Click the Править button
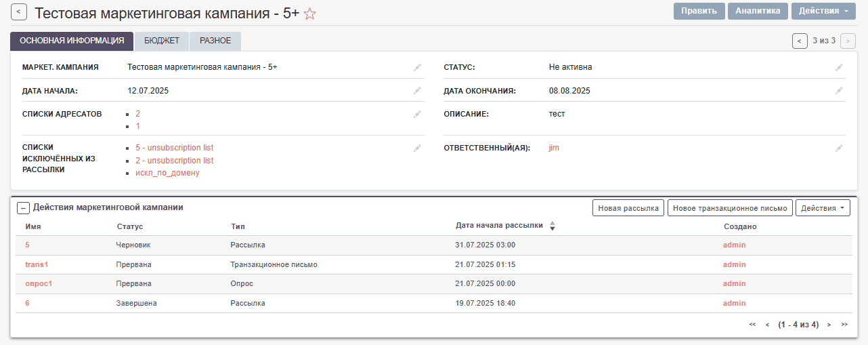This screenshot has width=868, height=345. coord(699,11)
